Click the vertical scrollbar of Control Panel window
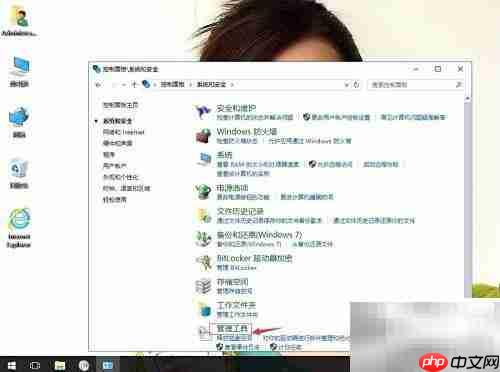 tap(467, 200)
